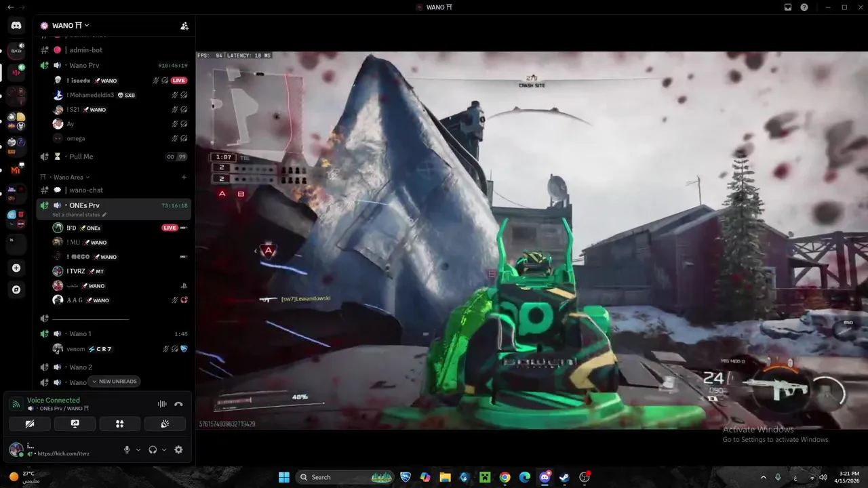Open the soundboard button

(x=165, y=424)
